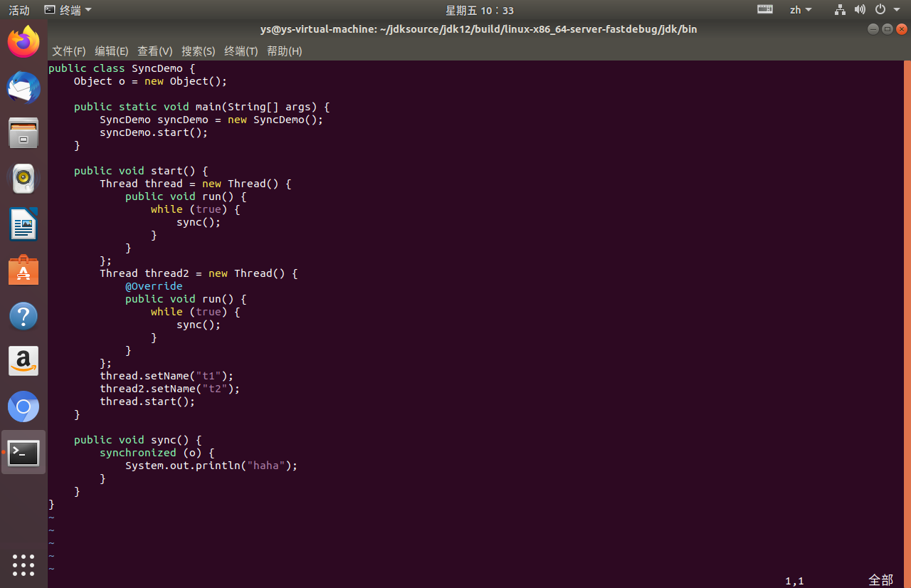Click 'public void sync() {' line
911x588 pixels.
(x=138, y=440)
